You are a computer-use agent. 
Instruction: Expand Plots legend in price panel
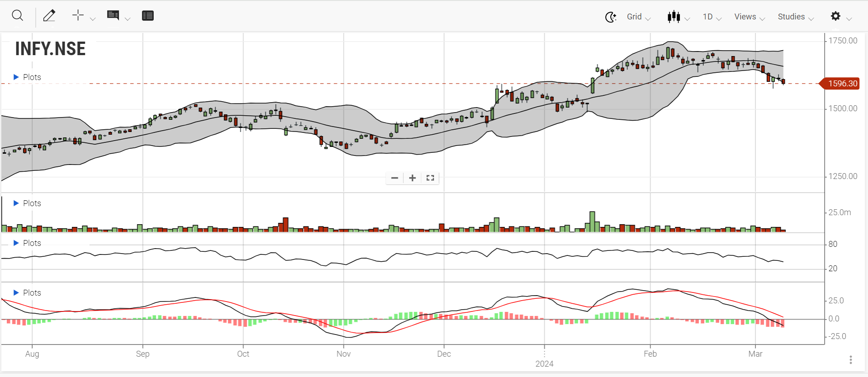tap(28, 77)
